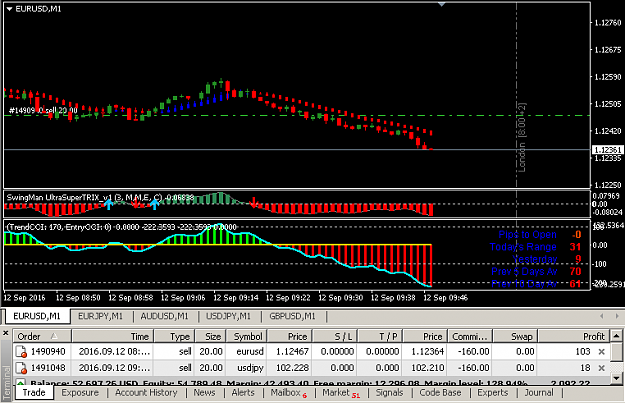Open the News tab
This screenshot has height=403, width=625.
point(204,393)
